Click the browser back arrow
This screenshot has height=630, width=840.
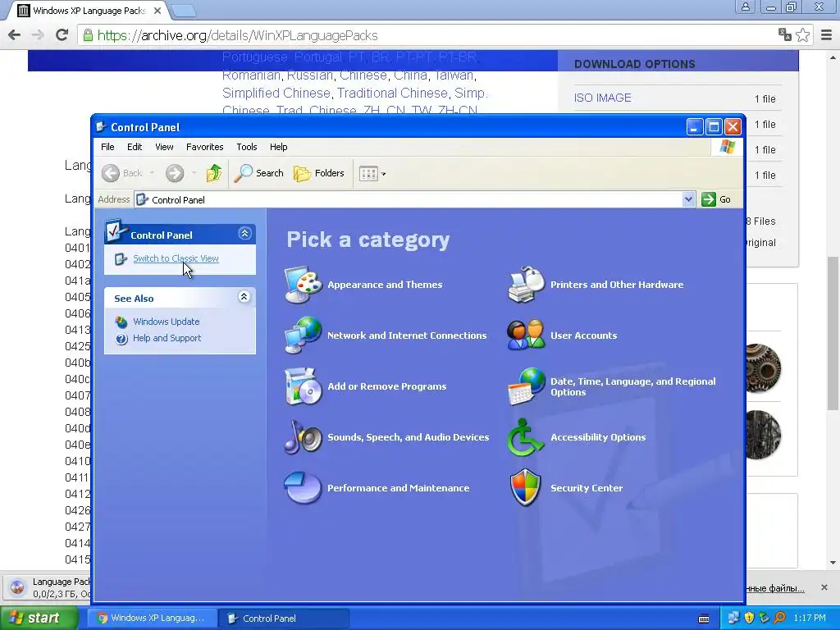tap(15, 35)
